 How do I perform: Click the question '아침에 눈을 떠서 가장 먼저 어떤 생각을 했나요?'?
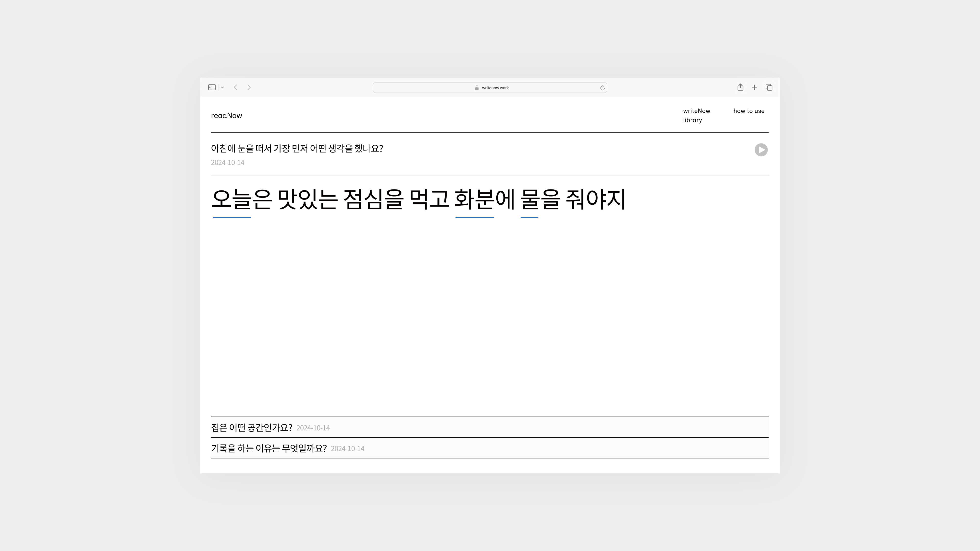coord(297,149)
